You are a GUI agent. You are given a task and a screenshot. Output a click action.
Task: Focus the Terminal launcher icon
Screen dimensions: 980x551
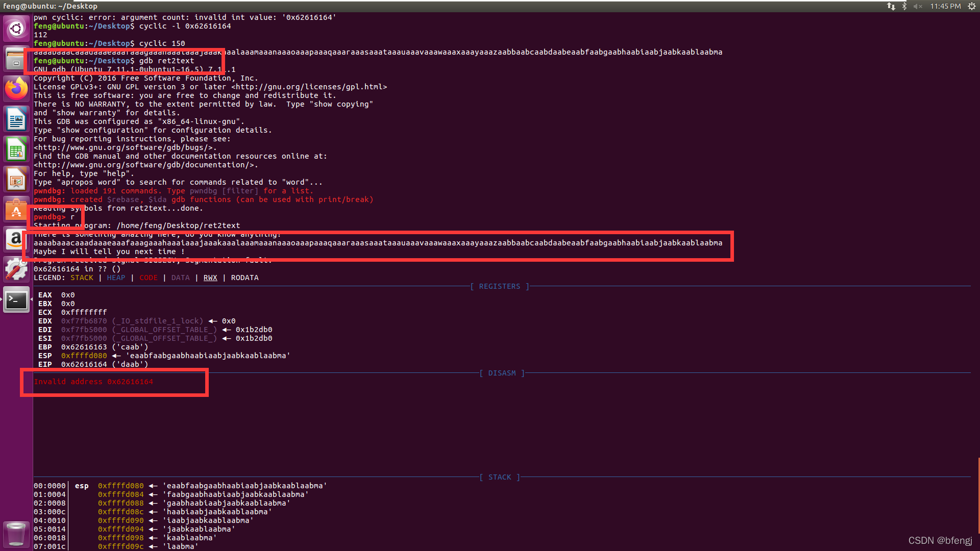point(16,299)
